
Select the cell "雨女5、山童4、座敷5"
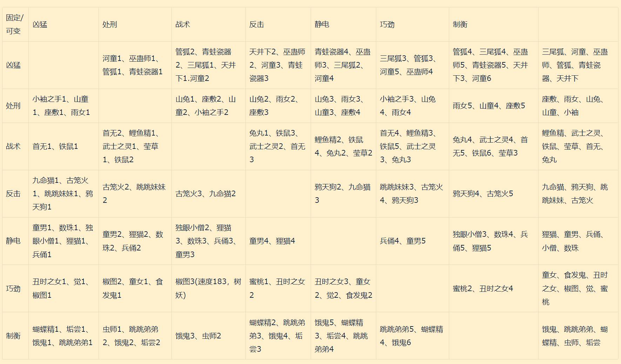click(x=494, y=106)
